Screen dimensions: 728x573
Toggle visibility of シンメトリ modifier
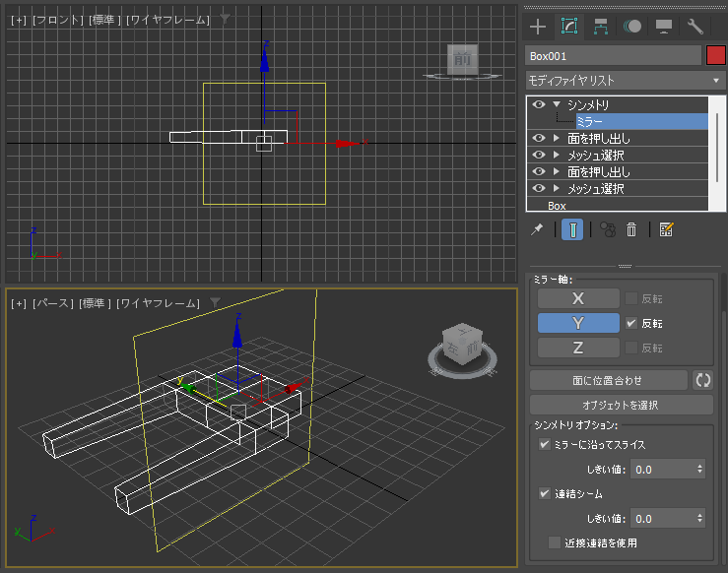pos(539,104)
